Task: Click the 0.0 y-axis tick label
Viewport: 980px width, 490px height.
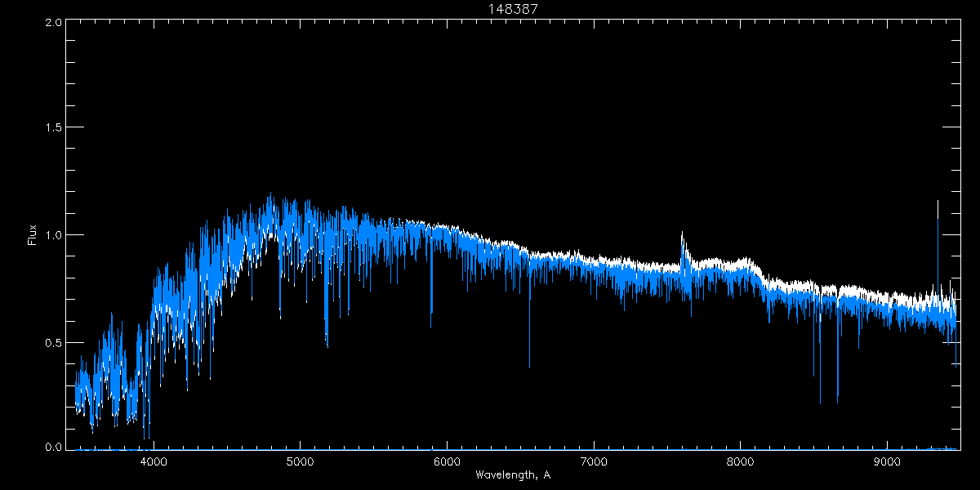Action: [51, 447]
